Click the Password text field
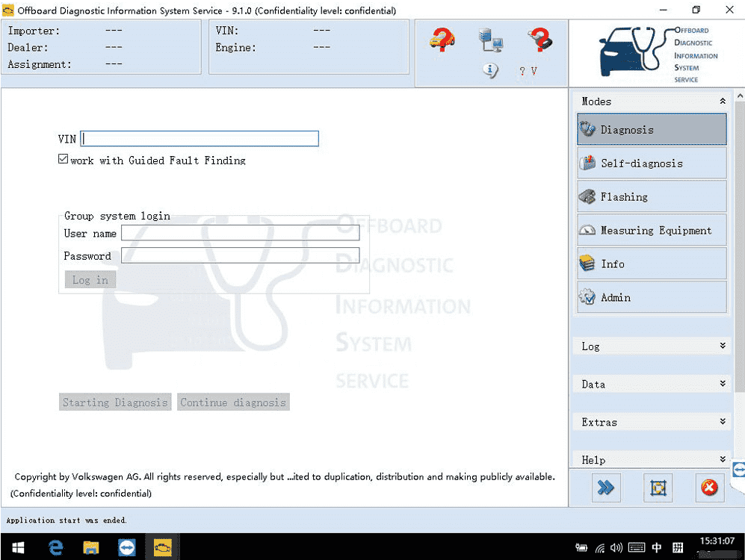Image resolution: width=745 pixels, height=560 pixels. 241,255
